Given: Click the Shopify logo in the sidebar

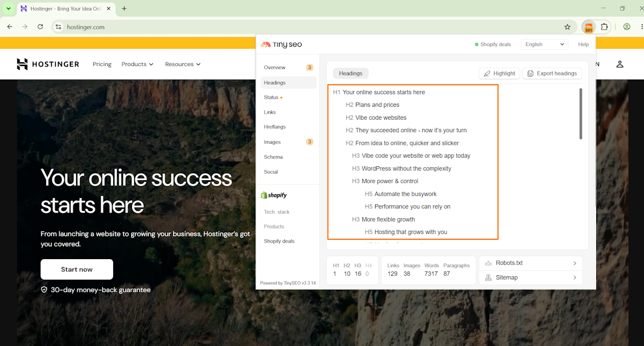Looking at the screenshot, I should pyautogui.click(x=274, y=195).
